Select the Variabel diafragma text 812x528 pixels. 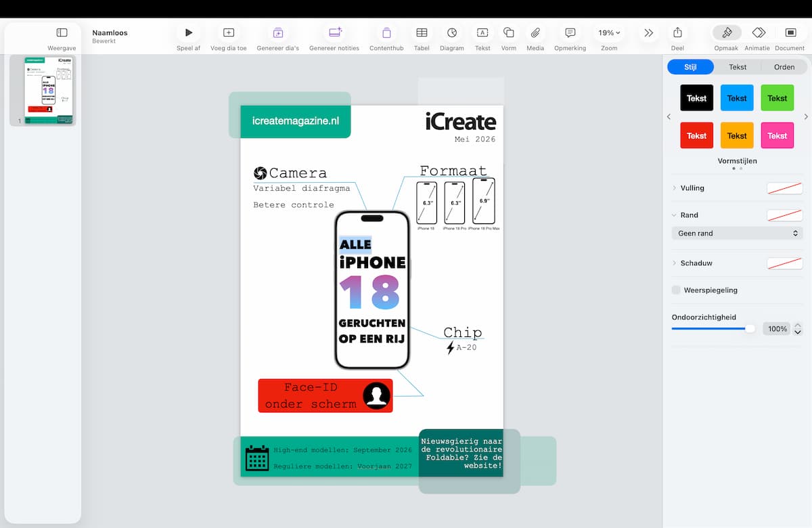click(302, 188)
